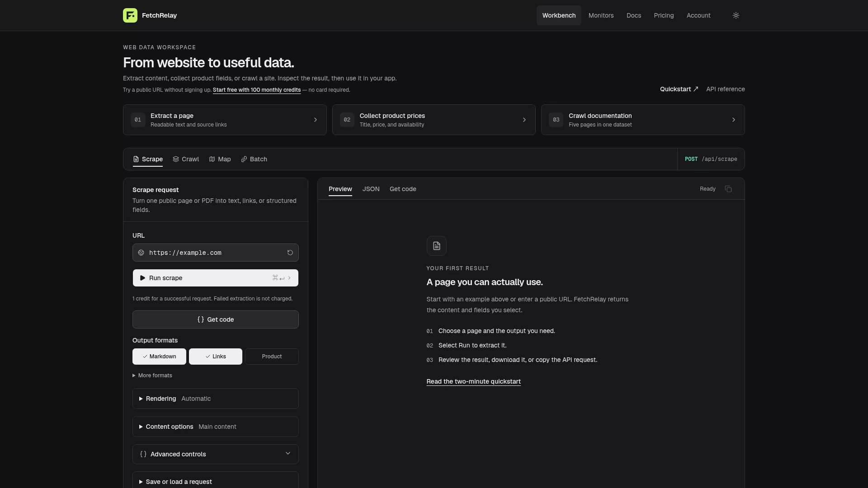868x488 pixels.
Task: Switch to the Scrape tab
Action: (148, 159)
